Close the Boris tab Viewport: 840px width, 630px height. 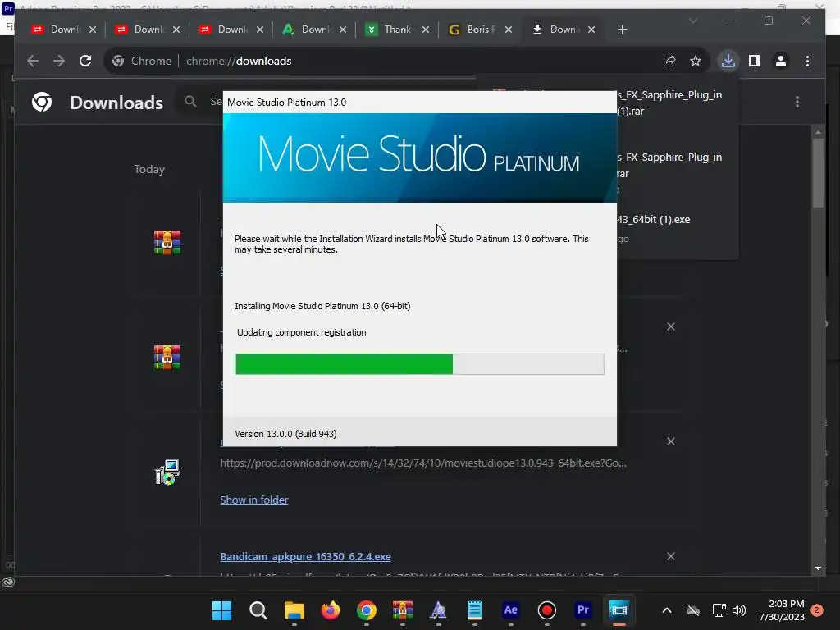coord(509,30)
